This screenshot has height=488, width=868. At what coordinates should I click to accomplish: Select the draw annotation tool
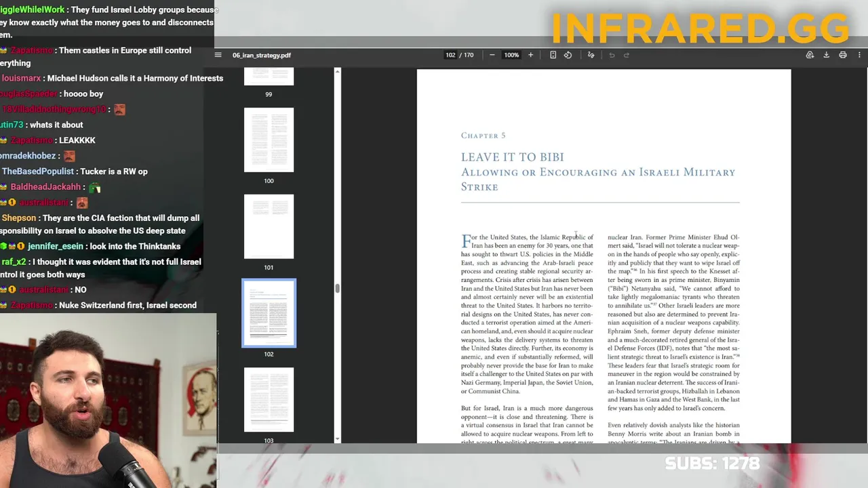591,55
